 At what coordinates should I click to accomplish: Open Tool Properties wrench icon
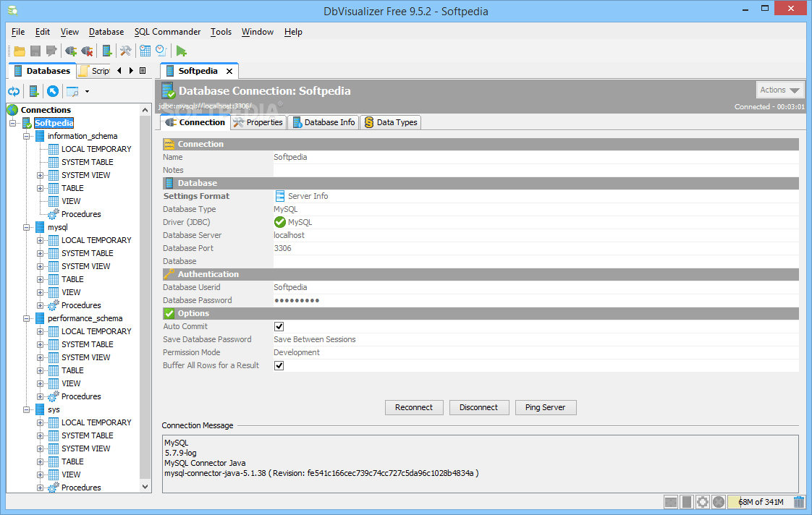[x=126, y=51]
